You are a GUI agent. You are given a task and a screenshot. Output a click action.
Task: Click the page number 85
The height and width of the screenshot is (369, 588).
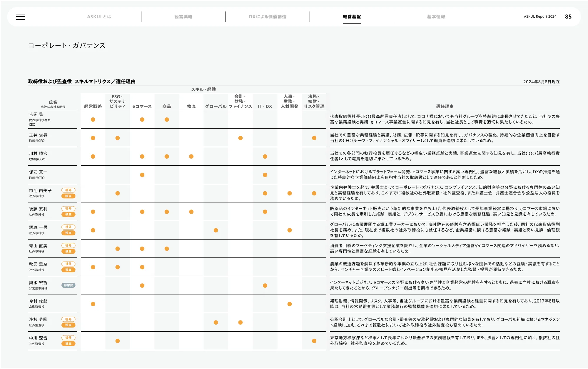(x=568, y=17)
